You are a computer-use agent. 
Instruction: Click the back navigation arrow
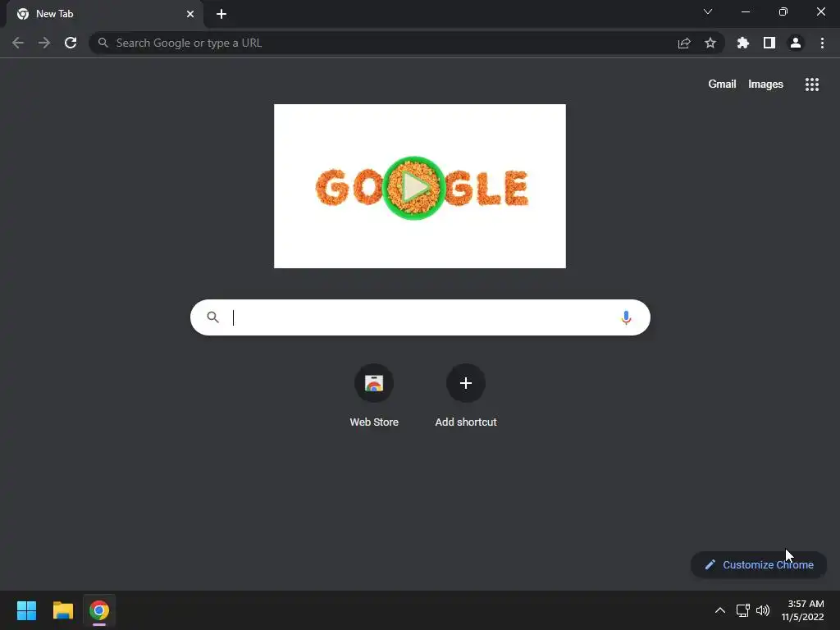(18, 43)
